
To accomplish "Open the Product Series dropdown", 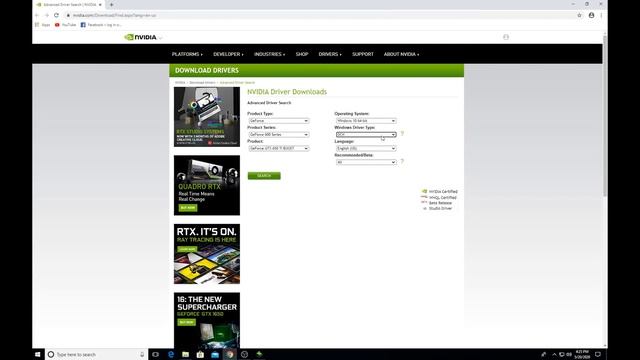I will click(x=279, y=134).
